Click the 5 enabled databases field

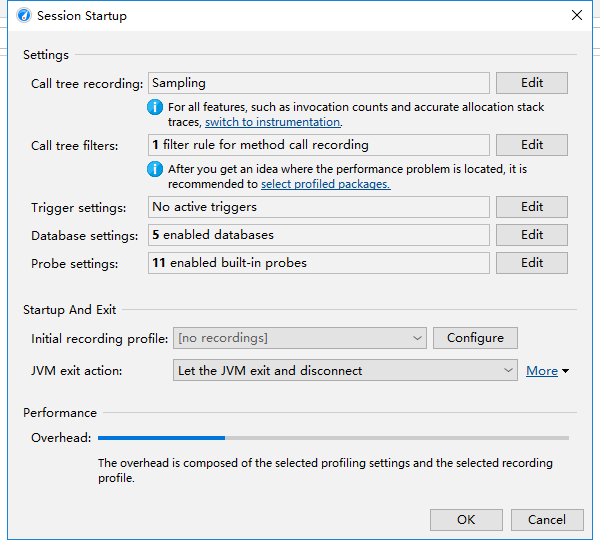(319, 235)
